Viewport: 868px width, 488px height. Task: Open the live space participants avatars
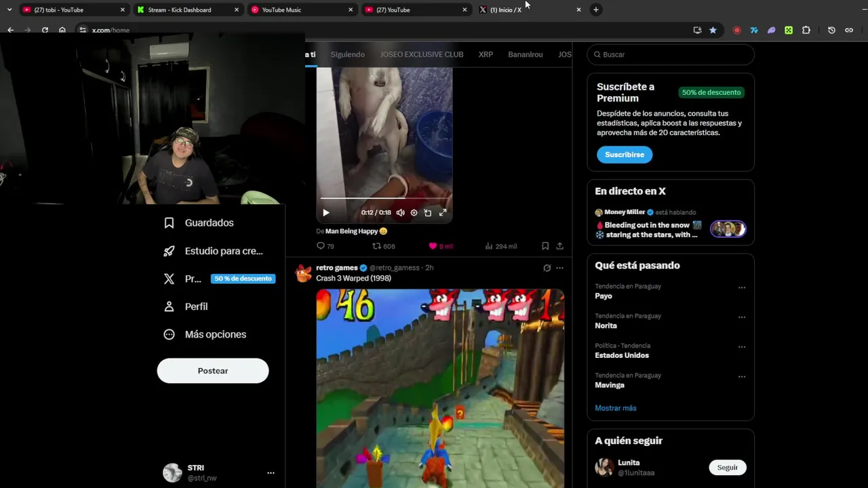point(728,229)
